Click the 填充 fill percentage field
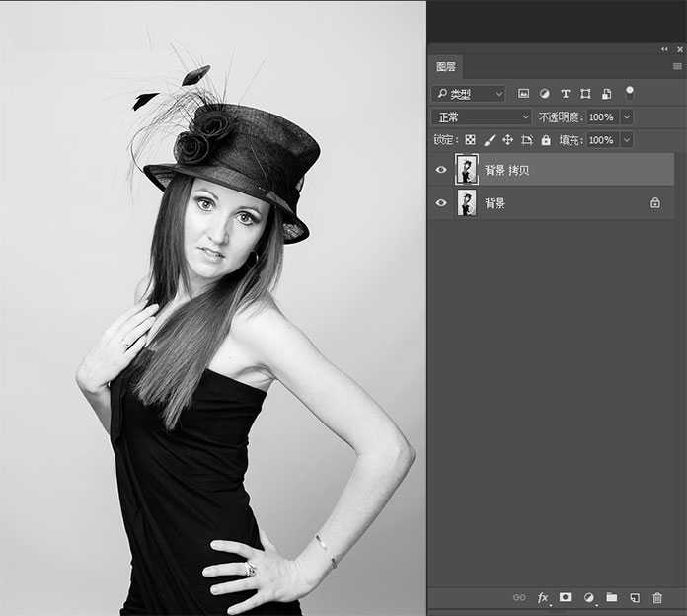Viewport: 687px width, 616px height. [600, 140]
